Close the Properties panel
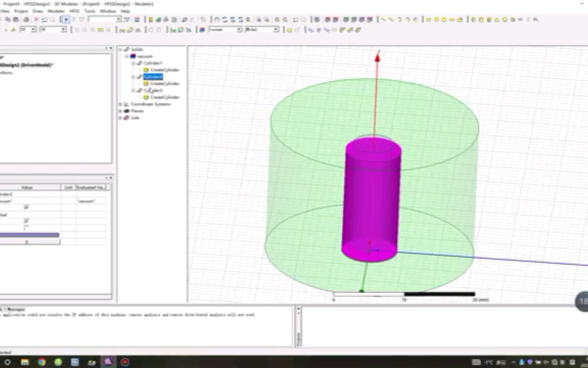The width and height of the screenshot is (588, 368). 111,178
